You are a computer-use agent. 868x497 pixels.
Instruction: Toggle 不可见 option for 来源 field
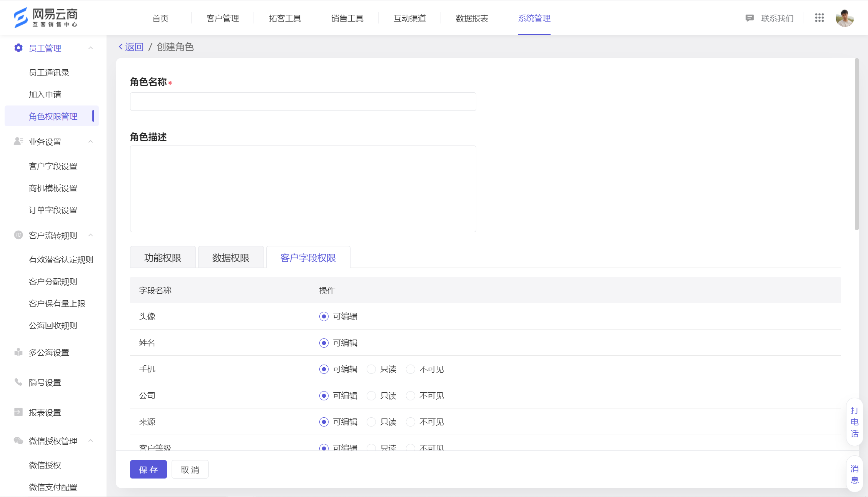click(x=410, y=422)
